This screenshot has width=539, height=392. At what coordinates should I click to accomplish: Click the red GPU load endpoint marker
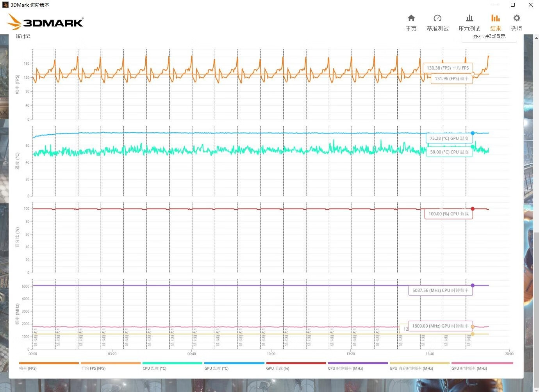(473, 208)
